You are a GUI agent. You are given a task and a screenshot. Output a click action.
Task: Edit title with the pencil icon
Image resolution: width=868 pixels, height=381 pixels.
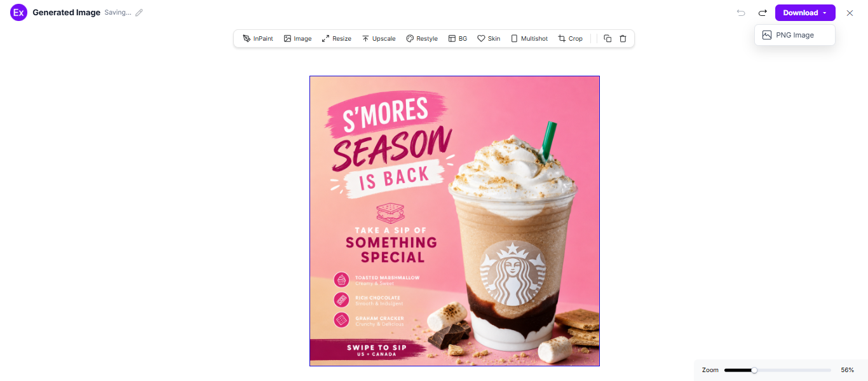(139, 13)
